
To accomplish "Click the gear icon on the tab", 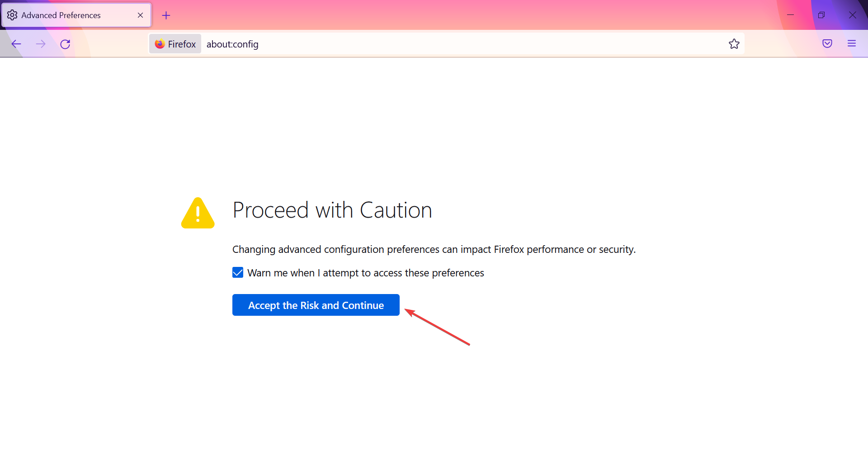I will 12,15.
